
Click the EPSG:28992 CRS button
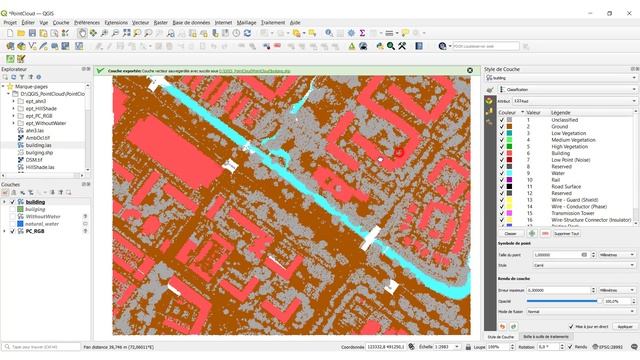608,347
